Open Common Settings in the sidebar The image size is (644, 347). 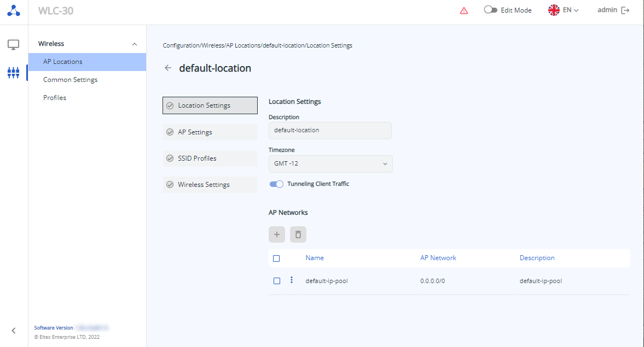(70, 80)
